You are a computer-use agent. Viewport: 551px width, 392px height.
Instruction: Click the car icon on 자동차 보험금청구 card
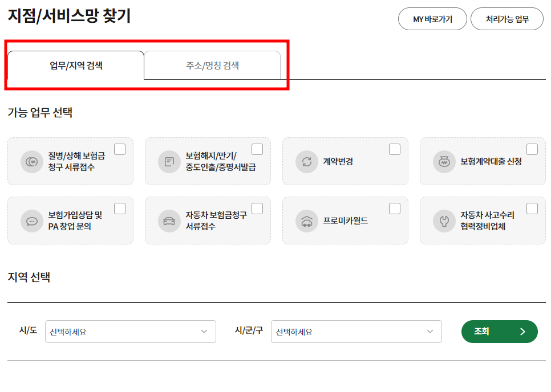click(169, 220)
